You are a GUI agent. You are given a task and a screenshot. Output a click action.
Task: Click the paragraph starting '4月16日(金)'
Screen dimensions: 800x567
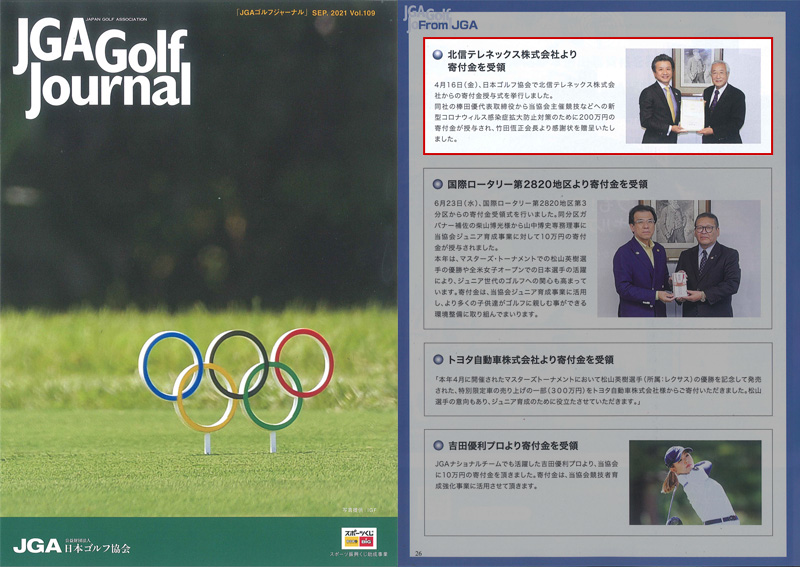pyautogui.click(x=525, y=112)
